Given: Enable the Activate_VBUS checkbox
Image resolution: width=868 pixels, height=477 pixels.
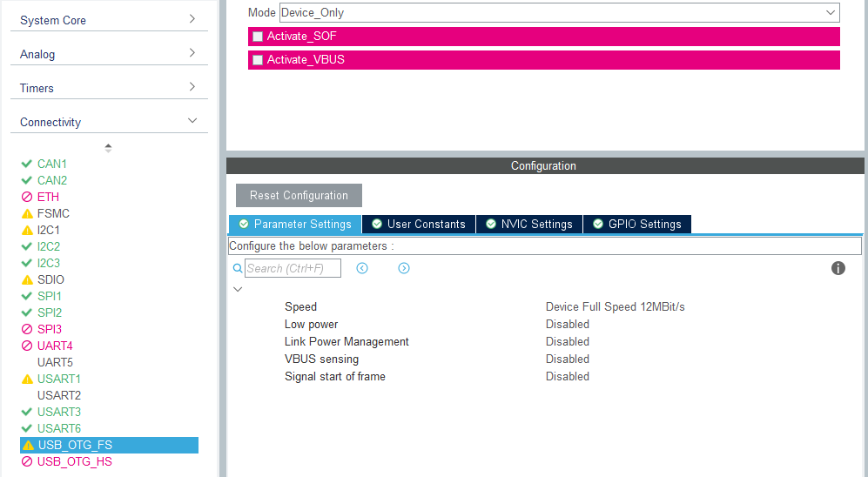Looking at the screenshot, I should [x=258, y=60].
